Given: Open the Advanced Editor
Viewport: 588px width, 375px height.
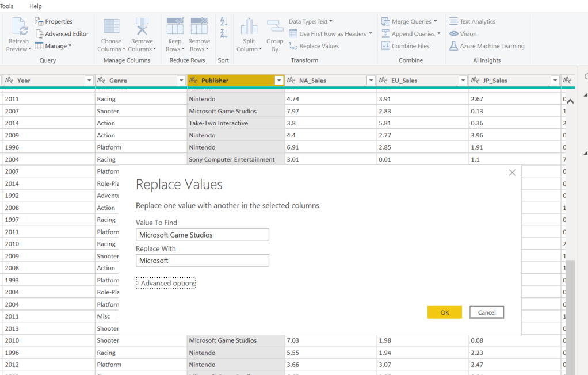Looking at the screenshot, I should coord(62,34).
